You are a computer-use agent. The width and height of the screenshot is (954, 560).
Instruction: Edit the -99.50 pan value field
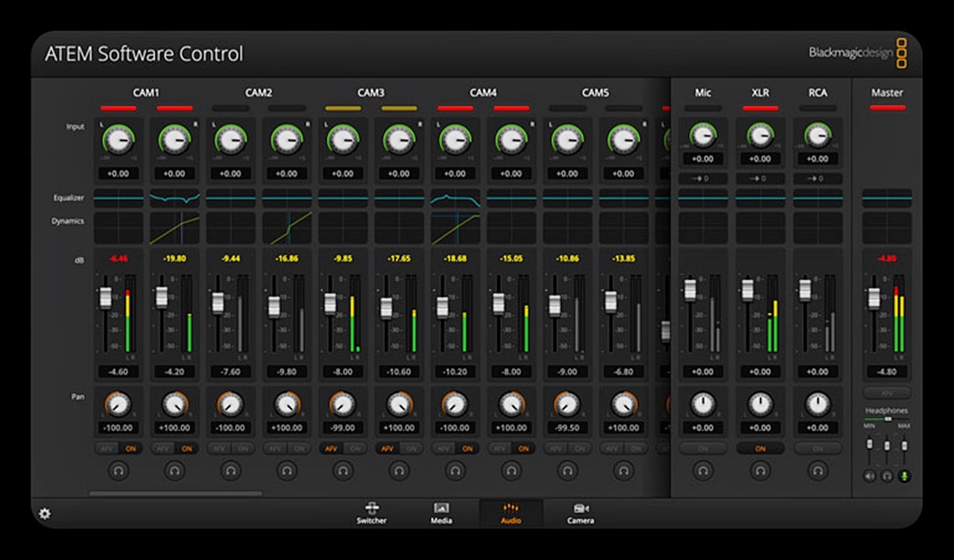pos(568,428)
